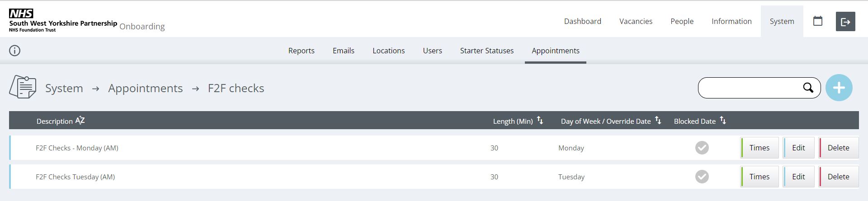The image size is (868, 201).
Task: Switch to the Starter Statuses tab
Action: [486, 51]
